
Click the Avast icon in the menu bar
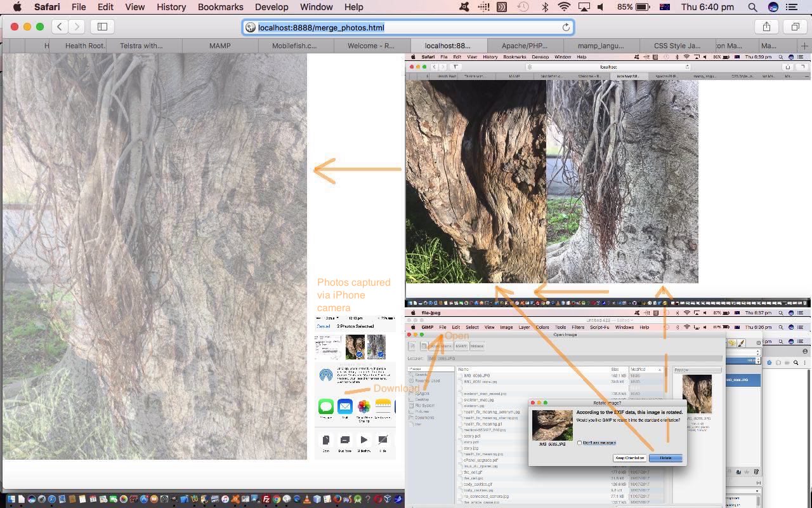(x=466, y=7)
